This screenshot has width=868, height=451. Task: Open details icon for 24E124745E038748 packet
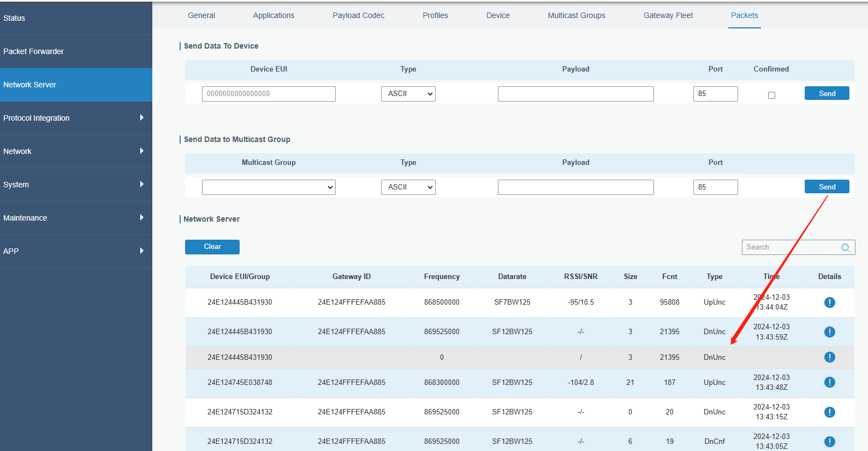click(x=829, y=382)
